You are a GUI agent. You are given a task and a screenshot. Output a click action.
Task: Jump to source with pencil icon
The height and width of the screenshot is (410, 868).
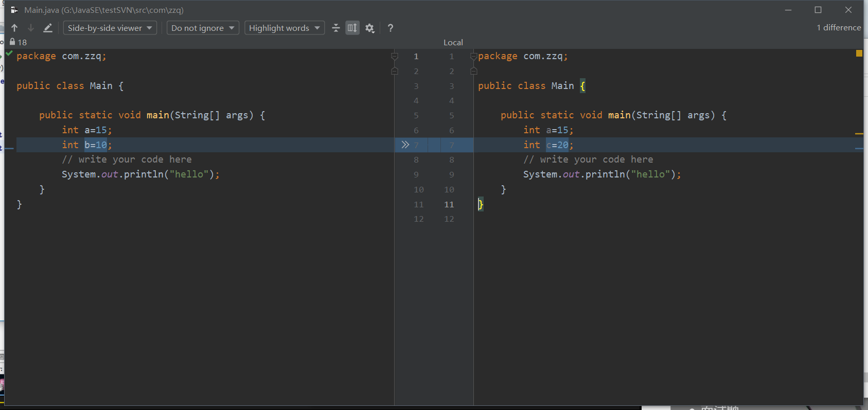48,28
